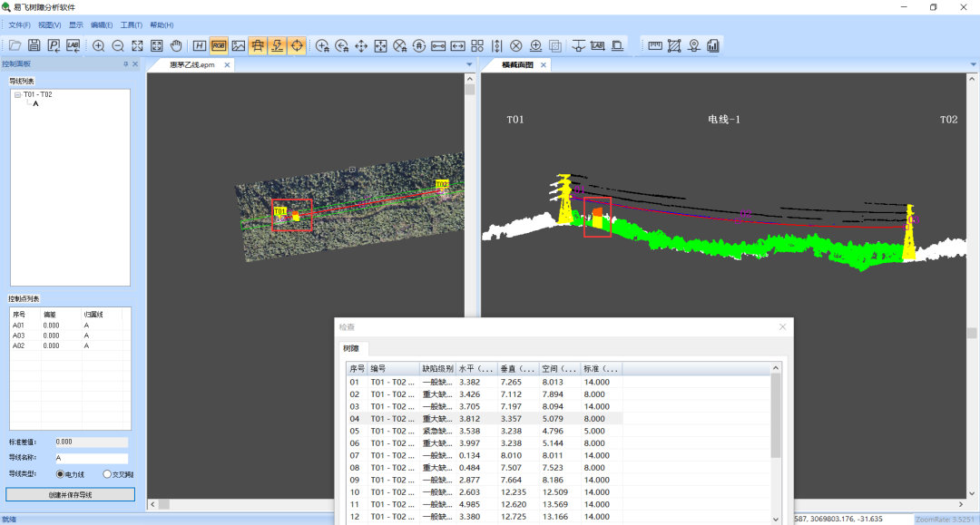This screenshot has height=525, width=980.
Task: Switch to the 横截面图 tab
Action: [x=518, y=65]
